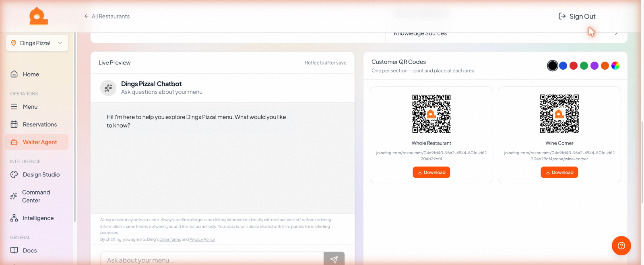The height and width of the screenshot is (265, 644).
Task: Go to Home in sidebar
Action: (x=37, y=74)
